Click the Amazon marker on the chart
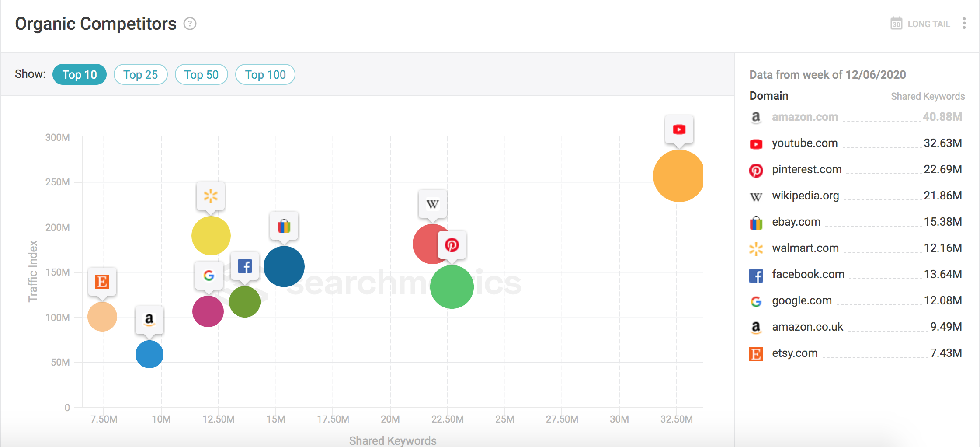This screenshot has height=447, width=980. click(149, 320)
